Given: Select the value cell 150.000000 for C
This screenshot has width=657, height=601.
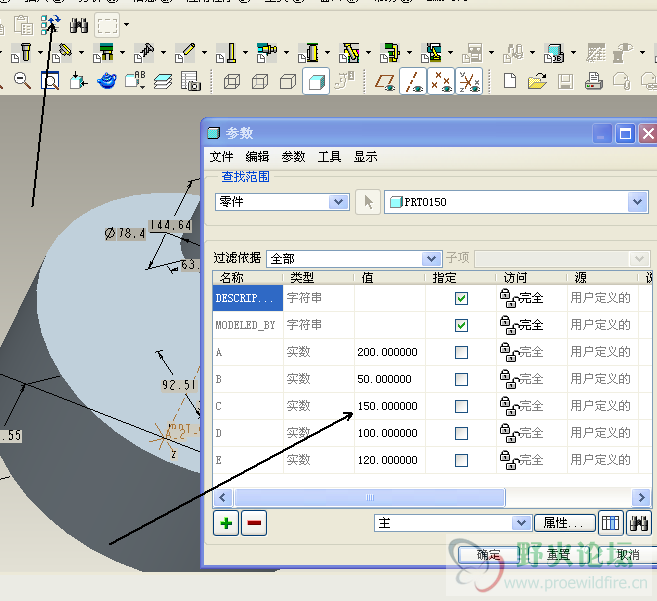Looking at the screenshot, I should pos(390,406).
